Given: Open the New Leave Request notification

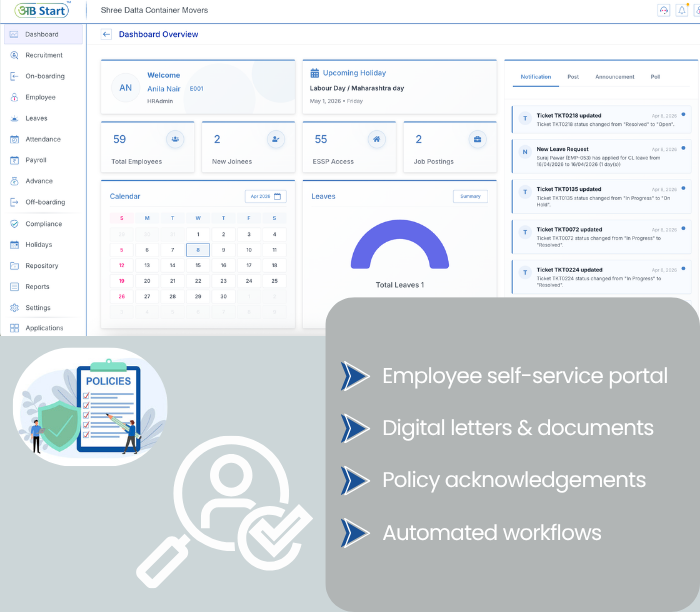Looking at the screenshot, I should (x=598, y=153).
